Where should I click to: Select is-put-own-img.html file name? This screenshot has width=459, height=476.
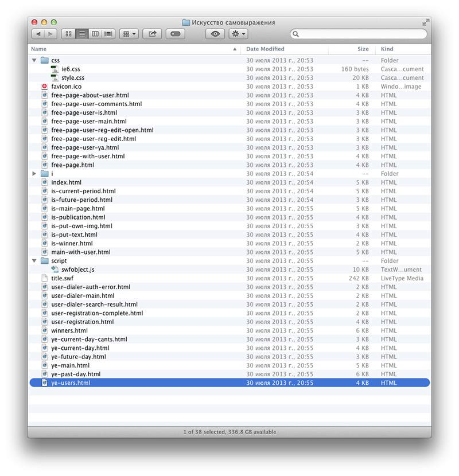[81, 226]
